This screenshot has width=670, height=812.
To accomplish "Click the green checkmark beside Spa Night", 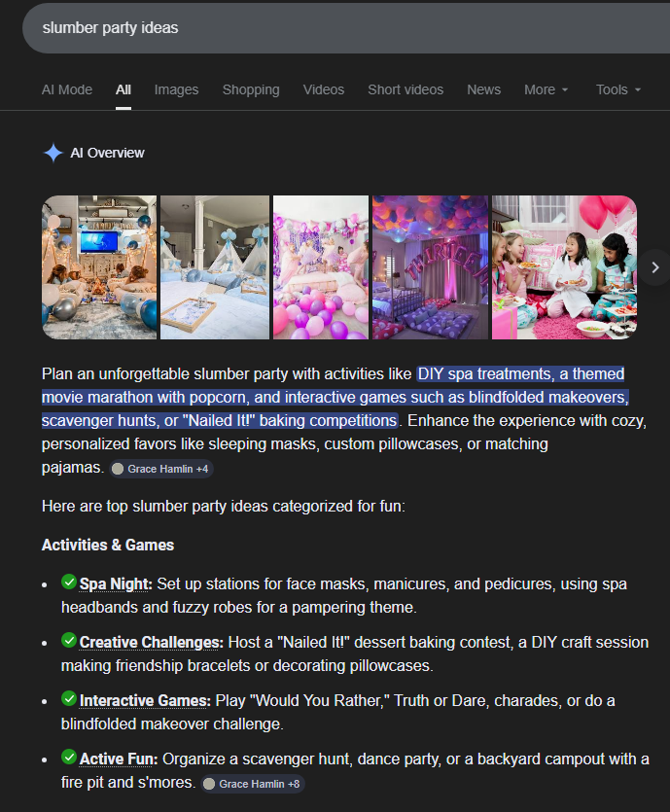I will tap(69, 582).
